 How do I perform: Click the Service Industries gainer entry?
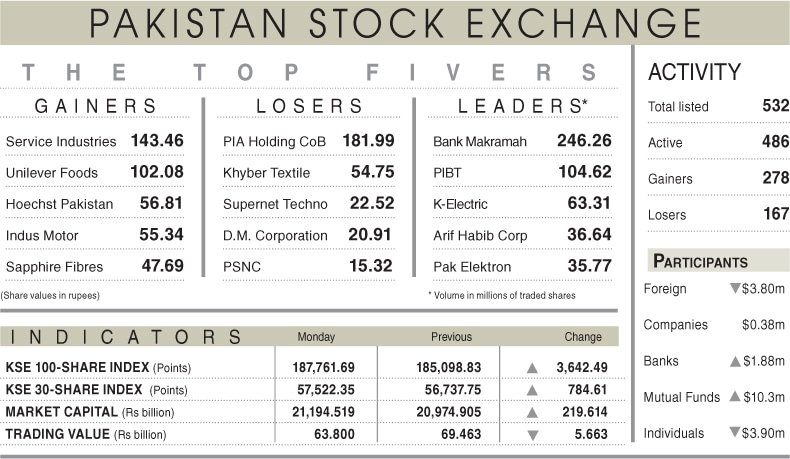click(61, 142)
